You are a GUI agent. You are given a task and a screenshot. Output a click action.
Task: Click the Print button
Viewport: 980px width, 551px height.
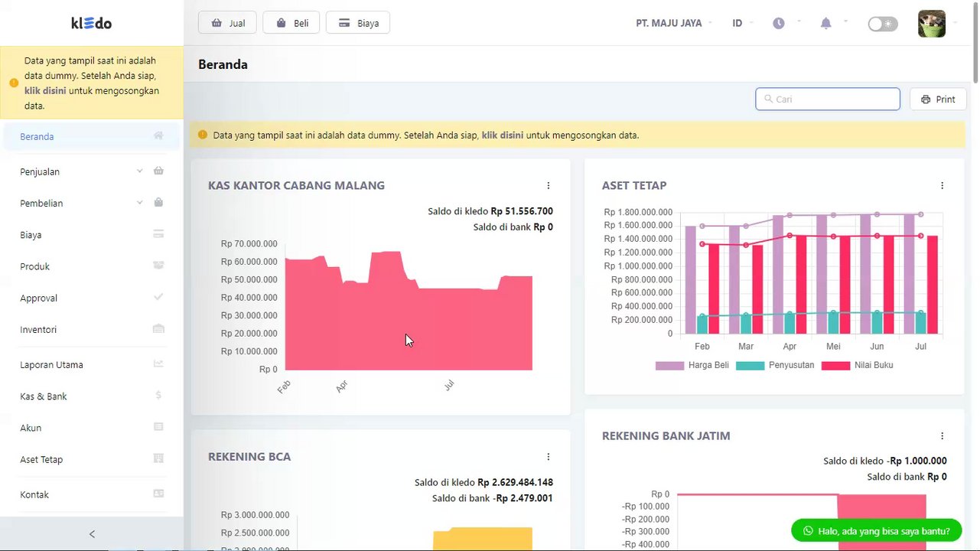pos(938,99)
